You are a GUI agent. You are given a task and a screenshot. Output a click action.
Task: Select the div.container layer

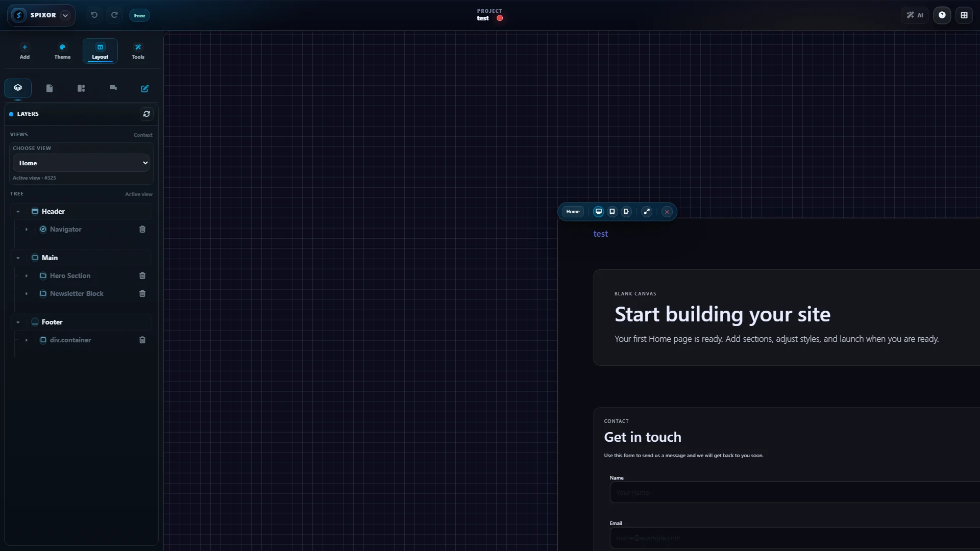click(x=70, y=340)
